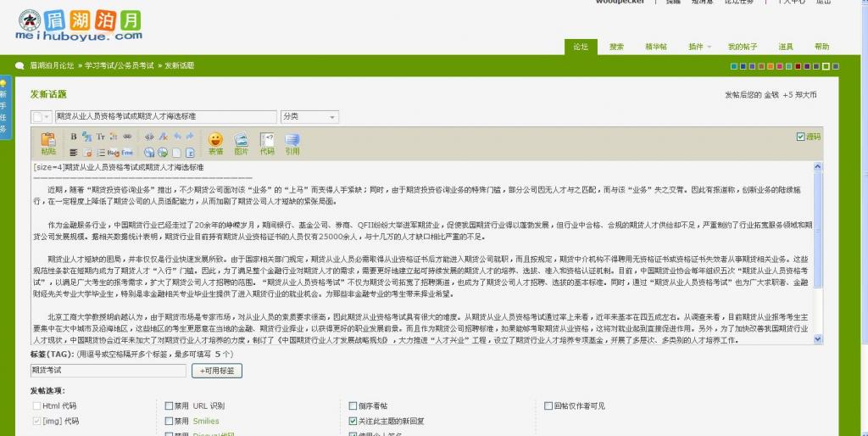Open the 分类 category dropdown
The width and height of the screenshot is (868, 436).
pyautogui.click(x=309, y=116)
